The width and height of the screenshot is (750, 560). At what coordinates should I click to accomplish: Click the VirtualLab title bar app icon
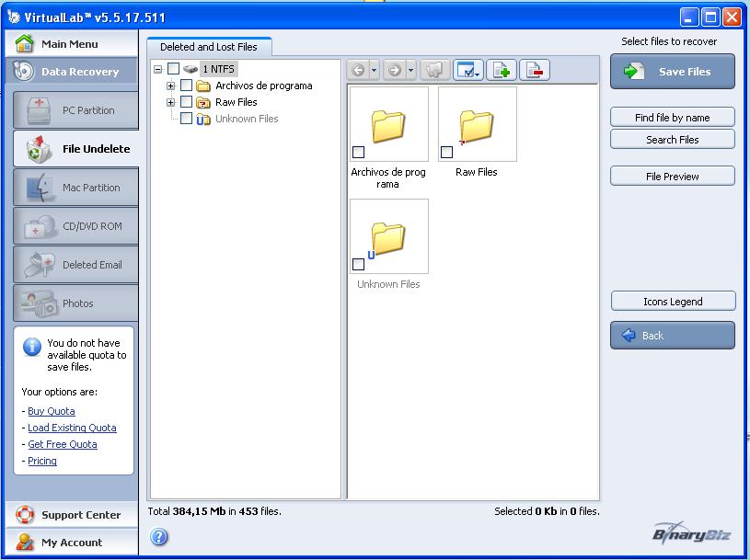(x=14, y=17)
